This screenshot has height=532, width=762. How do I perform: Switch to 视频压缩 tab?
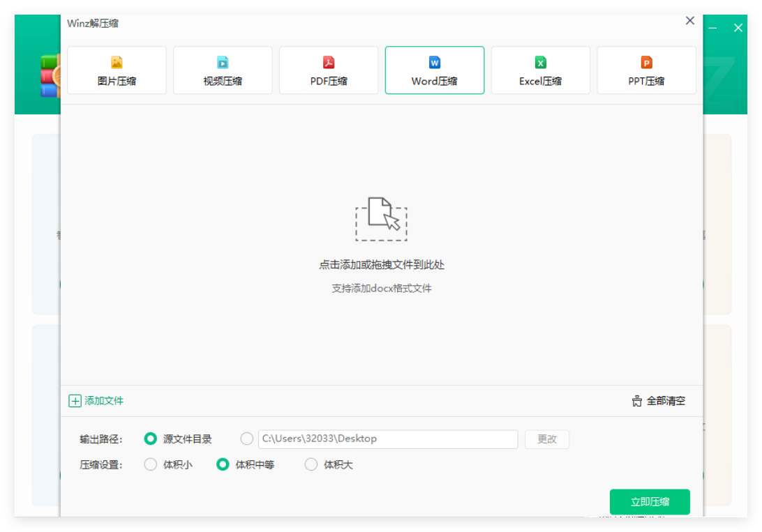(x=223, y=70)
